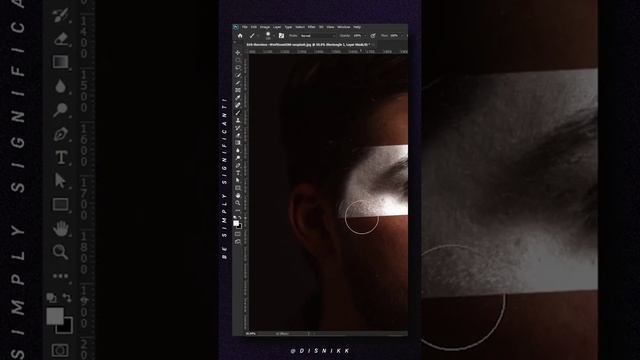Viewport: 640px width, 360px height.
Task: Click the Hand icon in enlarged left toolbar overlay
Action: [x=61, y=228]
